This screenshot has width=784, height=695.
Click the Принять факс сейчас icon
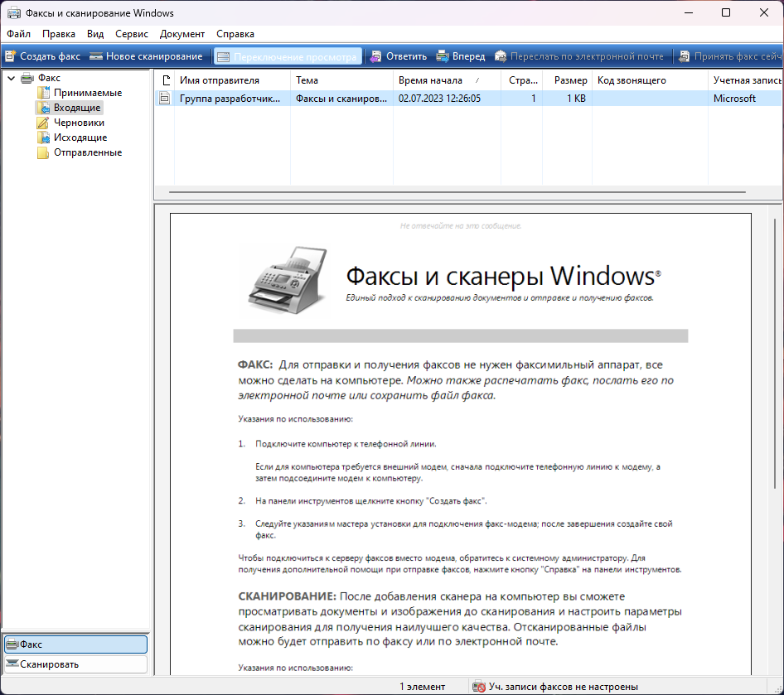click(684, 56)
